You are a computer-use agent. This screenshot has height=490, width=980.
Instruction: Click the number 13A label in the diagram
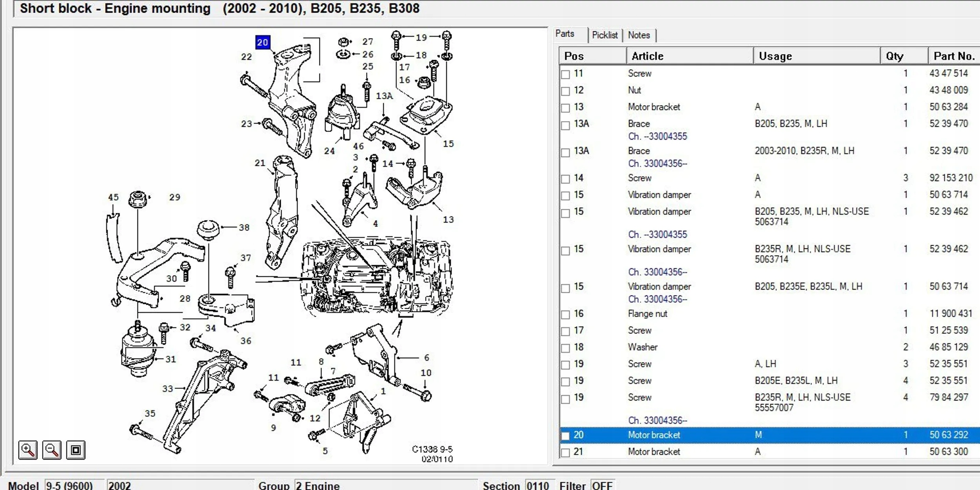[x=384, y=96]
